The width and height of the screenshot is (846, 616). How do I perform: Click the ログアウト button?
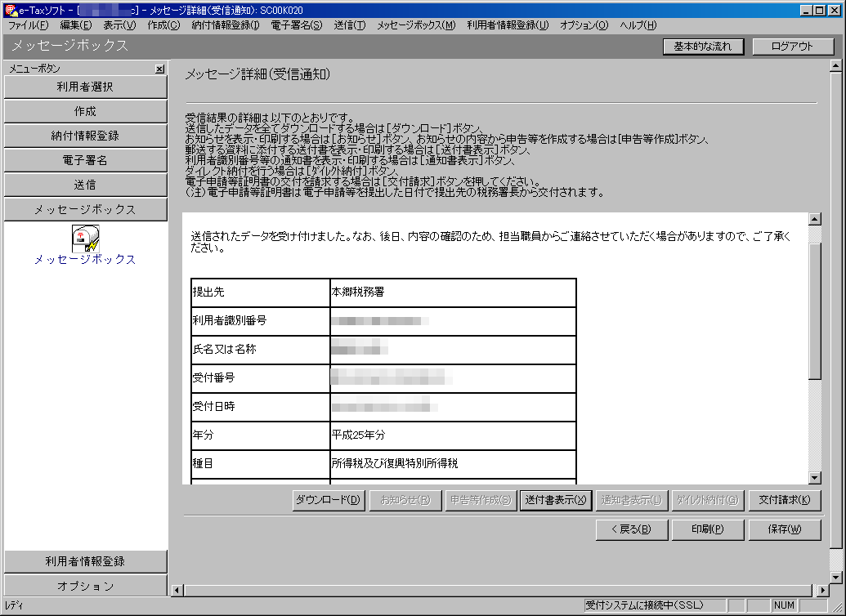click(792, 47)
